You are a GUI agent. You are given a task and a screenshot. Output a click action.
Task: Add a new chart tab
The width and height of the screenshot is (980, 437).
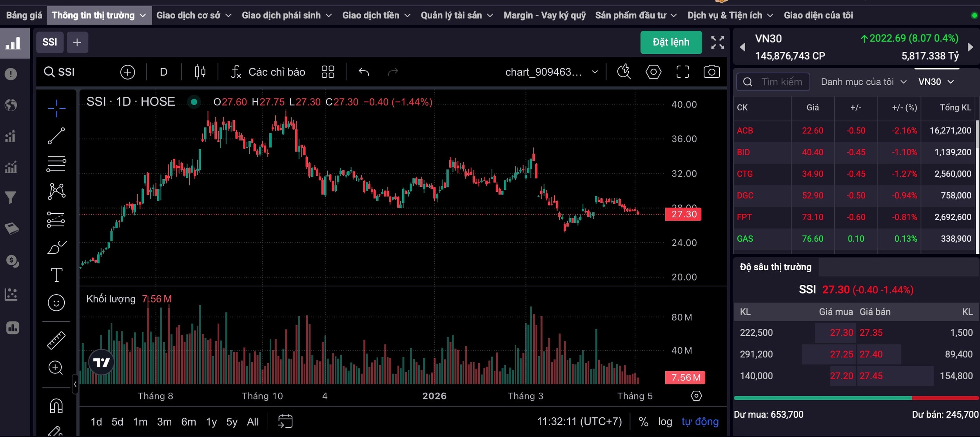tap(77, 42)
